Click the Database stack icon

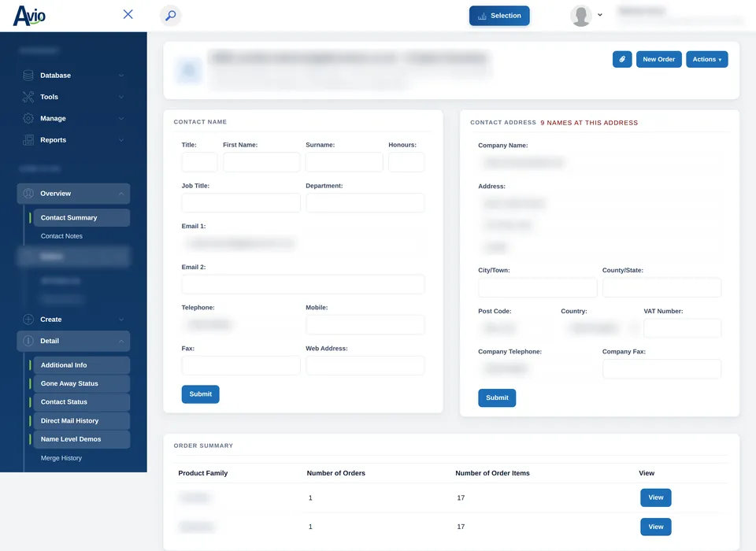coord(28,76)
